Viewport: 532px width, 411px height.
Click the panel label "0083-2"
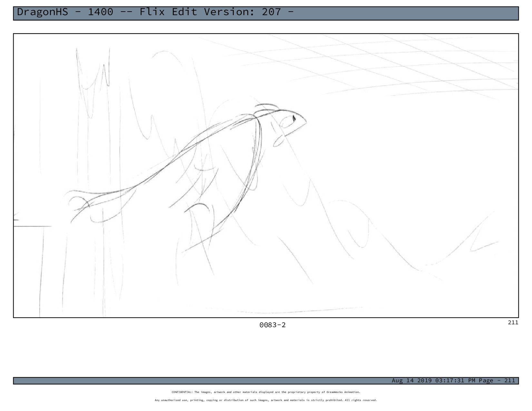pyautogui.click(x=272, y=325)
